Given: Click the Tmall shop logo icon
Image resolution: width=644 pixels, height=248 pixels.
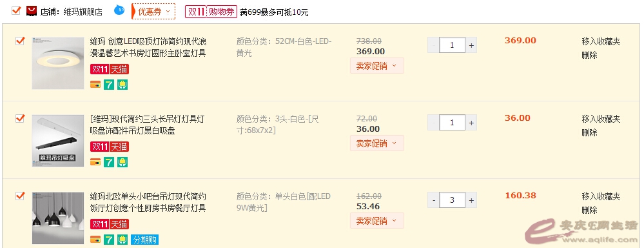Looking at the screenshot, I should point(31,11).
